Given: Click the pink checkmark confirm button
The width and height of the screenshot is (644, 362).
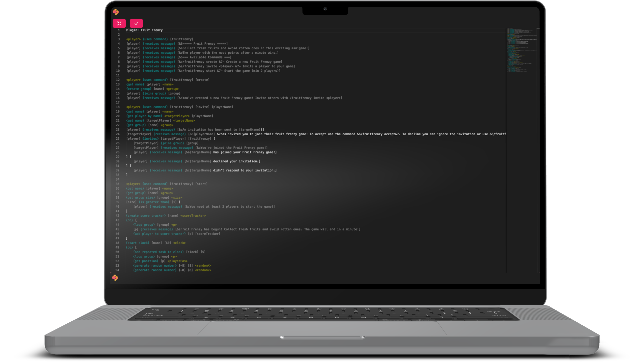Looking at the screenshot, I should point(136,23).
